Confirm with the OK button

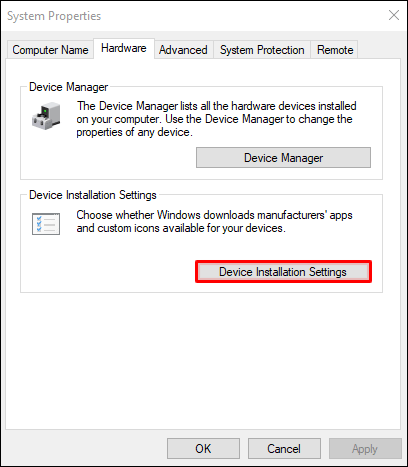tap(203, 449)
